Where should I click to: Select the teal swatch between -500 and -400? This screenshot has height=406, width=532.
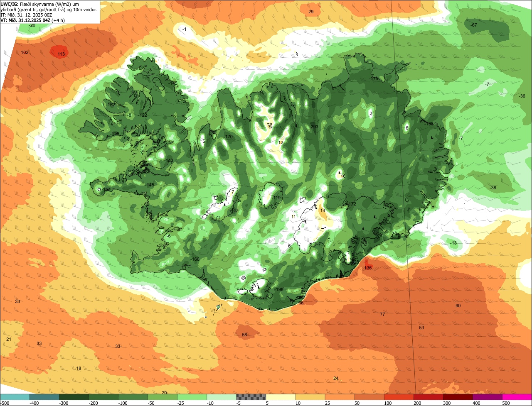pos(15,397)
